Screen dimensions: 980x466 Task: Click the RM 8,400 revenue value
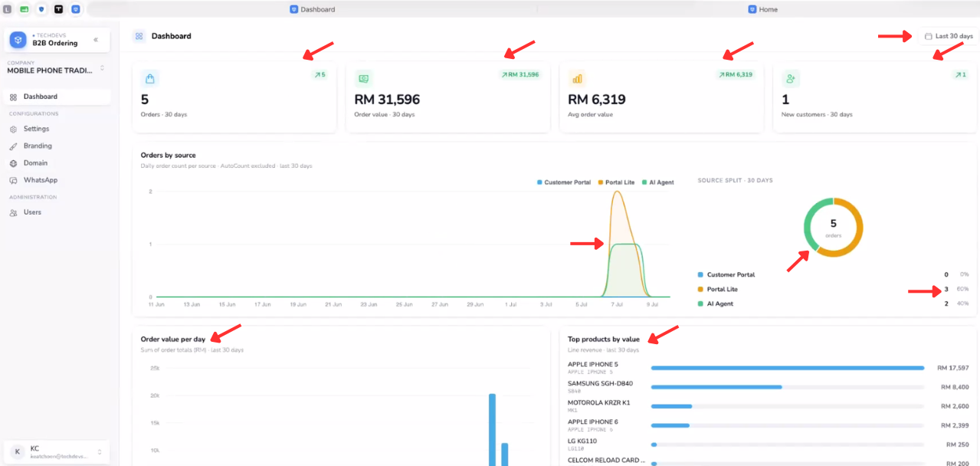click(955, 387)
